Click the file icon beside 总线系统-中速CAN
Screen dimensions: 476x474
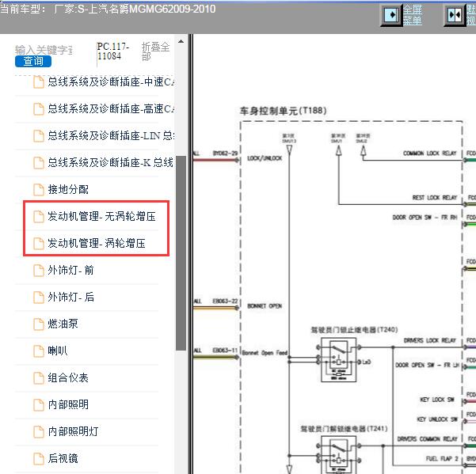click(39, 82)
